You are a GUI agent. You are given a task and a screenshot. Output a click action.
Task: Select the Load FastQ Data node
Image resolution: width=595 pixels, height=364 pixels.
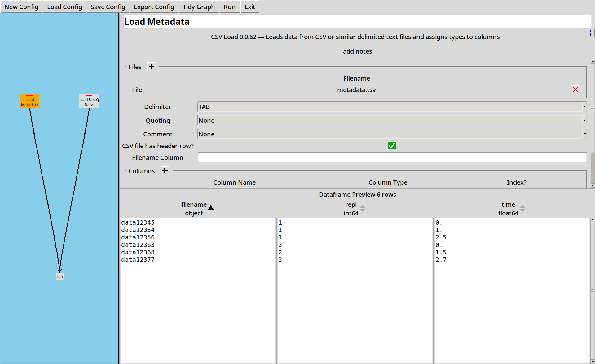pyautogui.click(x=89, y=101)
